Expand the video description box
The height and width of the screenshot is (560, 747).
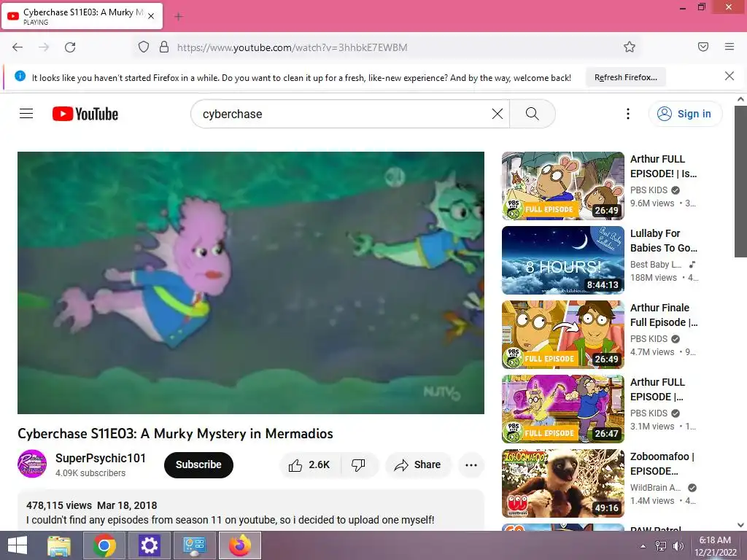tap(251, 512)
